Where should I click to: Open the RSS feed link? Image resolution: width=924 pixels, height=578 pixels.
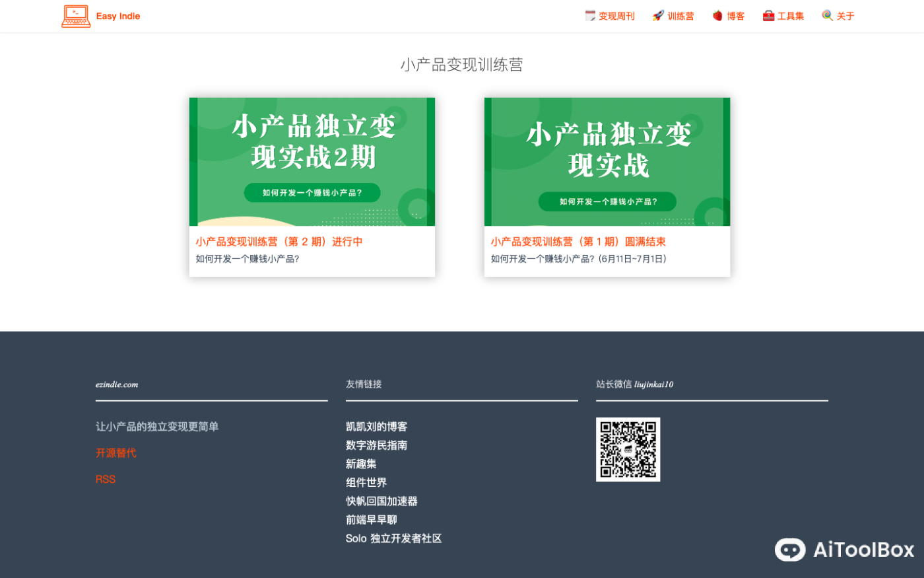(x=106, y=479)
